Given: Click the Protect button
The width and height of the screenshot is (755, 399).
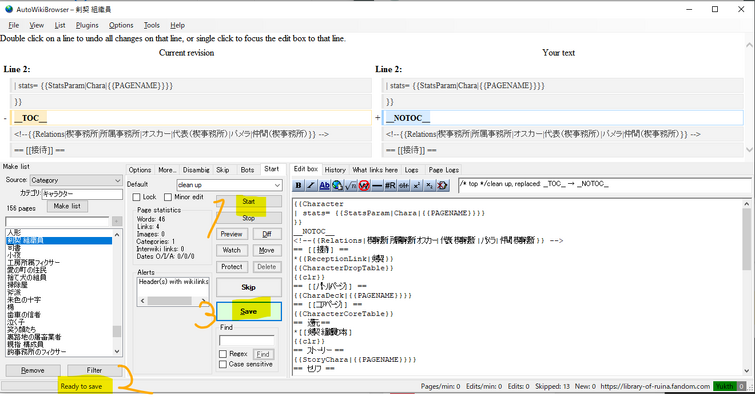Looking at the screenshot, I should point(232,267).
